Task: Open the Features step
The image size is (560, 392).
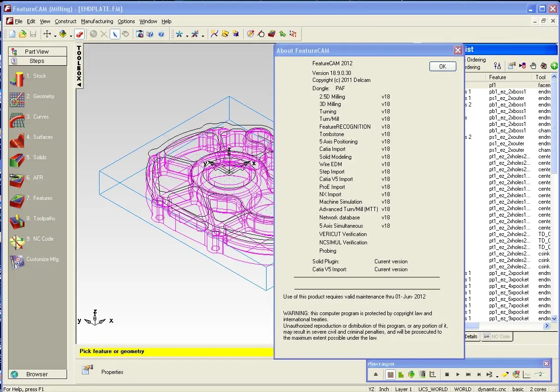Action: [x=17, y=201]
